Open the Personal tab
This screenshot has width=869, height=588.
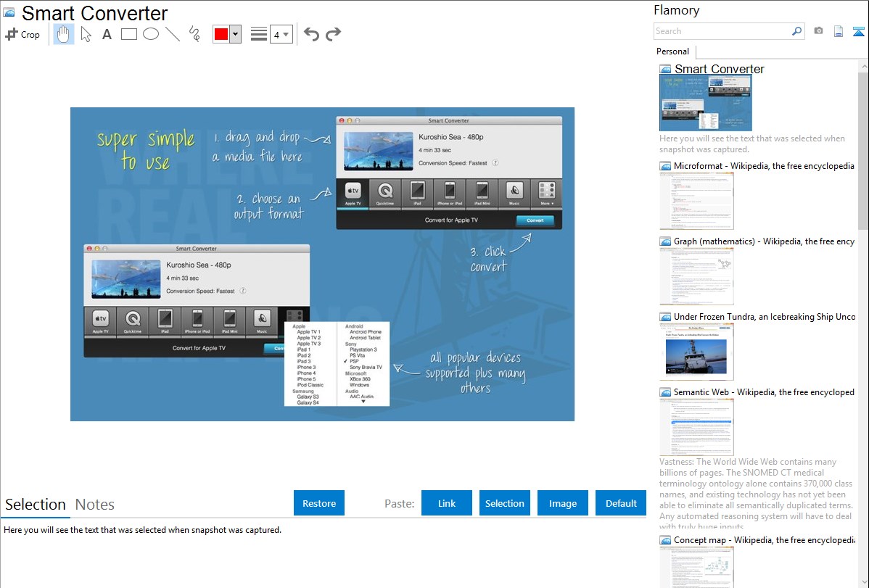point(673,51)
